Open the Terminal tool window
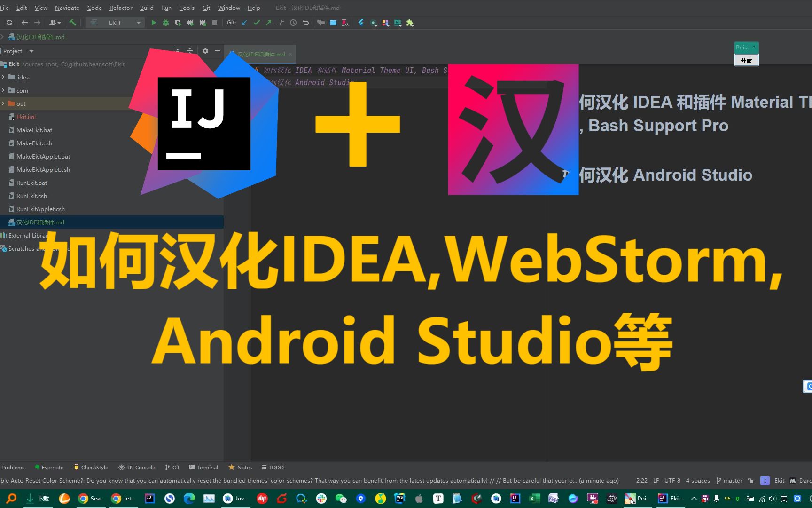This screenshot has width=812, height=508. point(203,468)
